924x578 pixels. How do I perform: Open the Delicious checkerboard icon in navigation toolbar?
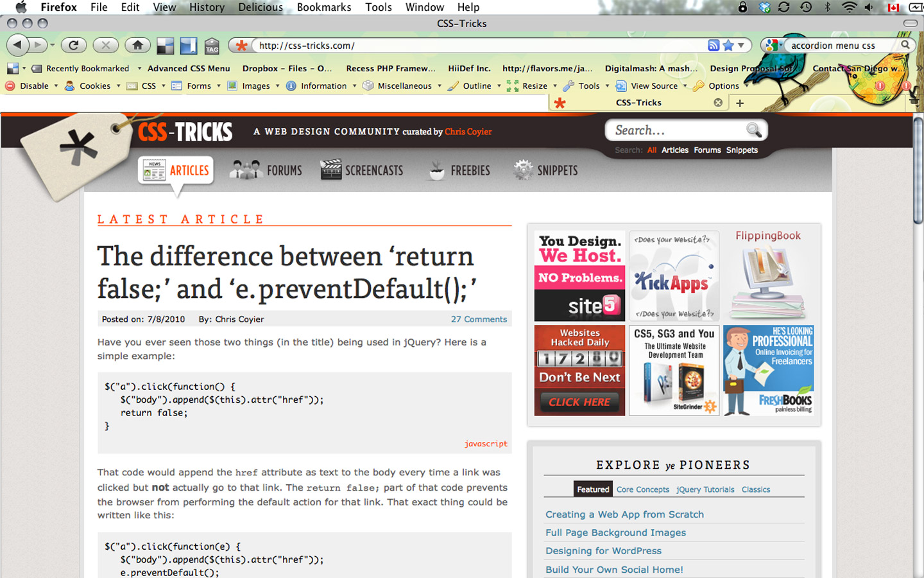pos(166,46)
